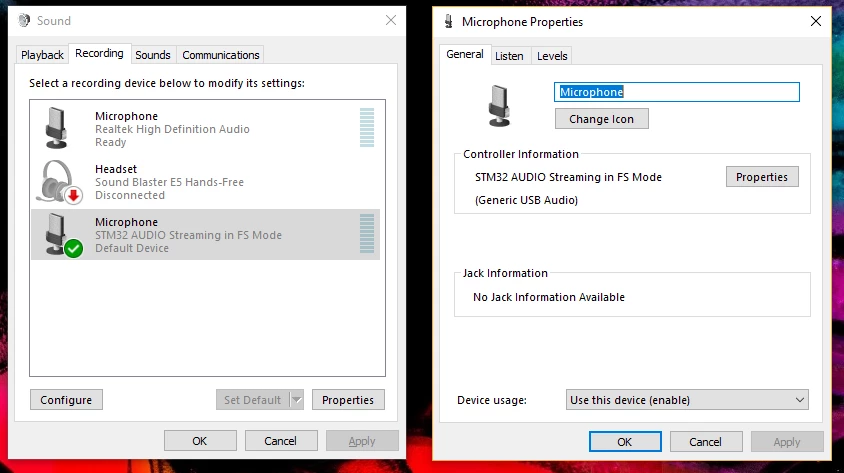Image resolution: width=844 pixels, height=473 pixels.
Task: Click the Microphone name input field
Action: [x=677, y=92]
